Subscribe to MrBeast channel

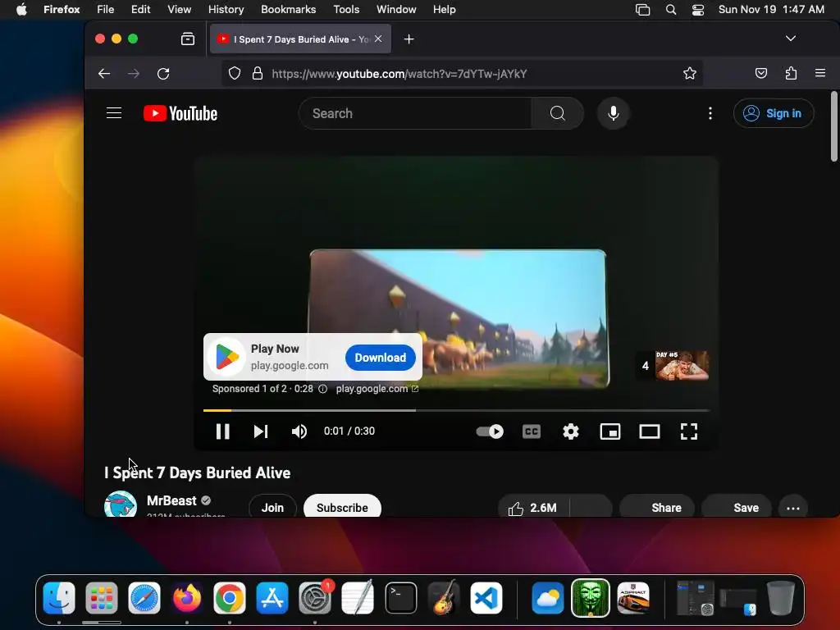tap(342, 507)
